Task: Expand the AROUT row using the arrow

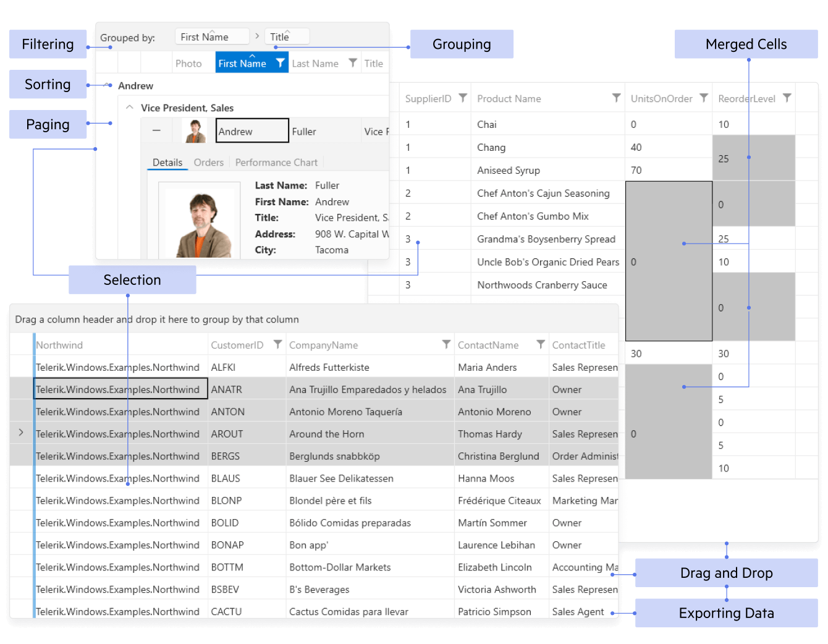Action: coord(21,433)
